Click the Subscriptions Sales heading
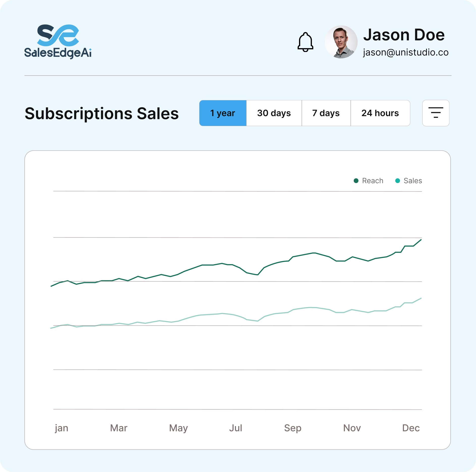This screenshot has height=472, width=476. (x=102, y=113)
